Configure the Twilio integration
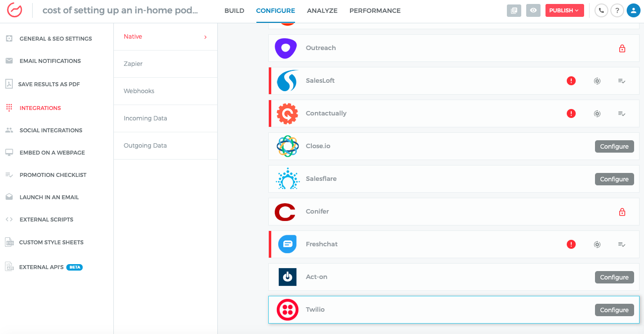644x334 pixels. coord(614,310)
